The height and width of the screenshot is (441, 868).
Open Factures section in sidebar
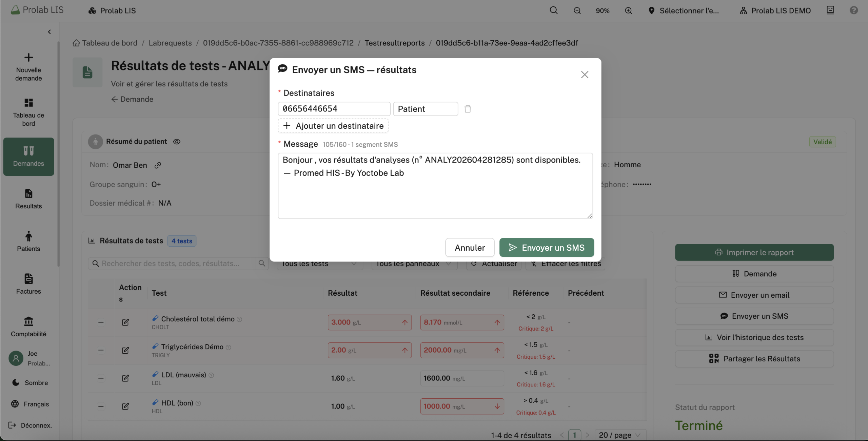click(x=28, y=284)
